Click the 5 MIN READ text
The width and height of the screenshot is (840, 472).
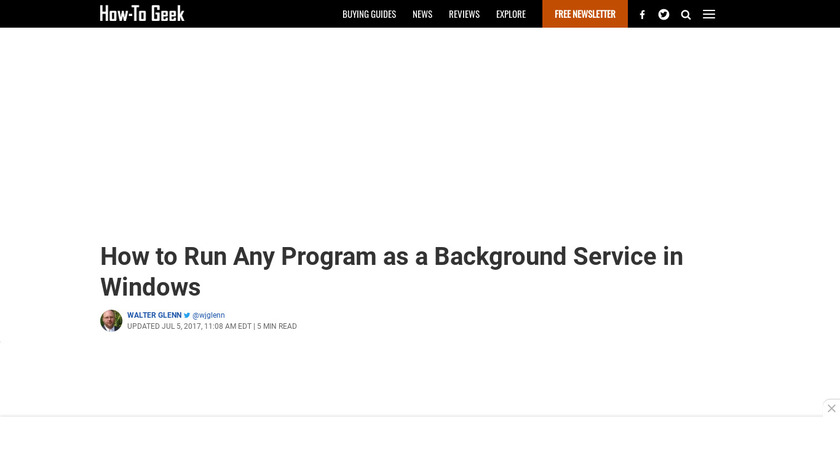click(x=277, y=326)
